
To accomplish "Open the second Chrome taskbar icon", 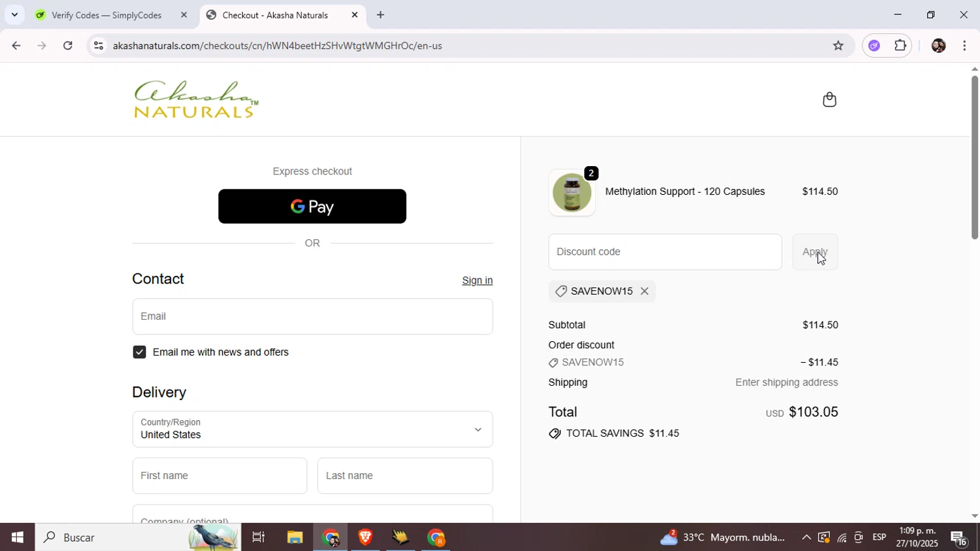I will coord(436,537).
